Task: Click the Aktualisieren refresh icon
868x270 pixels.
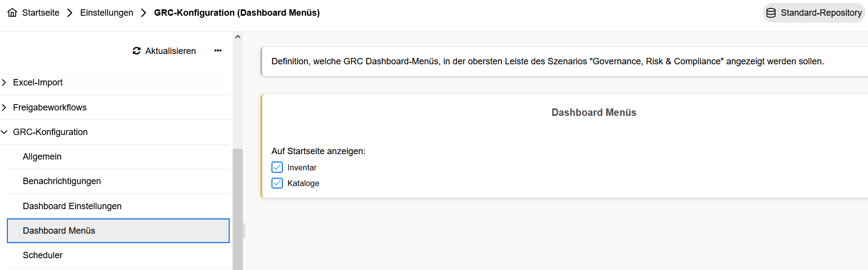Action: [137, 51]
